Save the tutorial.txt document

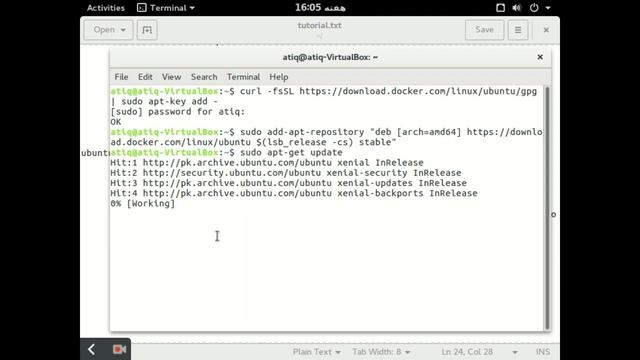click(484, 30)
